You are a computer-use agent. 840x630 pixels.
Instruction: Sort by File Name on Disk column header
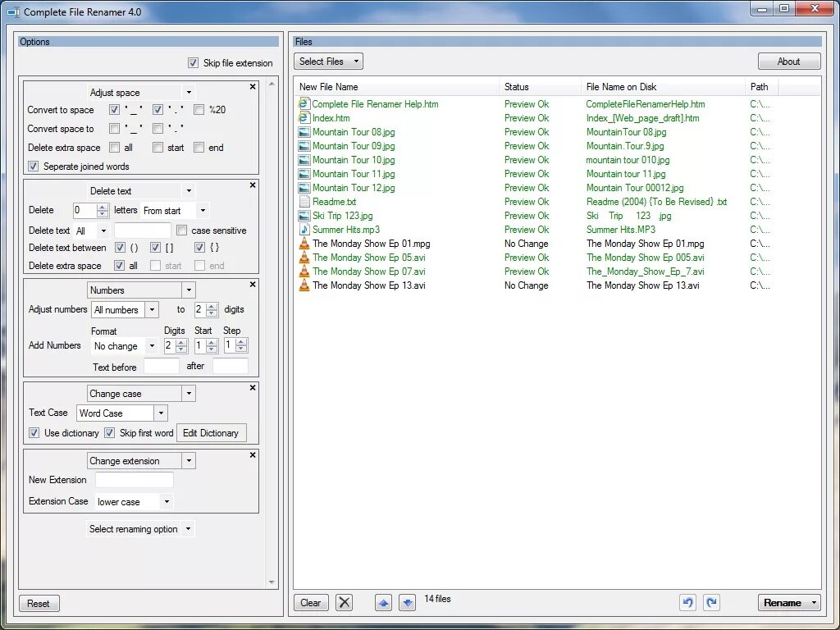click(663, 87)
